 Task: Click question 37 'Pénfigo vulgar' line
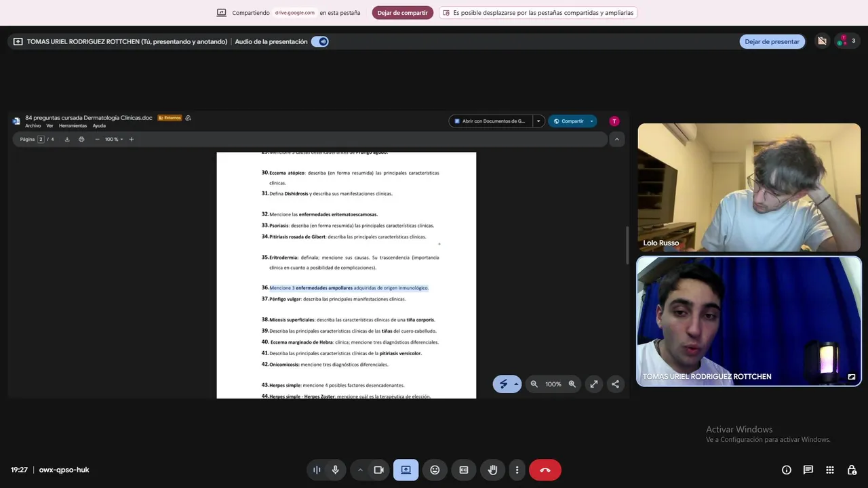point(334,299)
